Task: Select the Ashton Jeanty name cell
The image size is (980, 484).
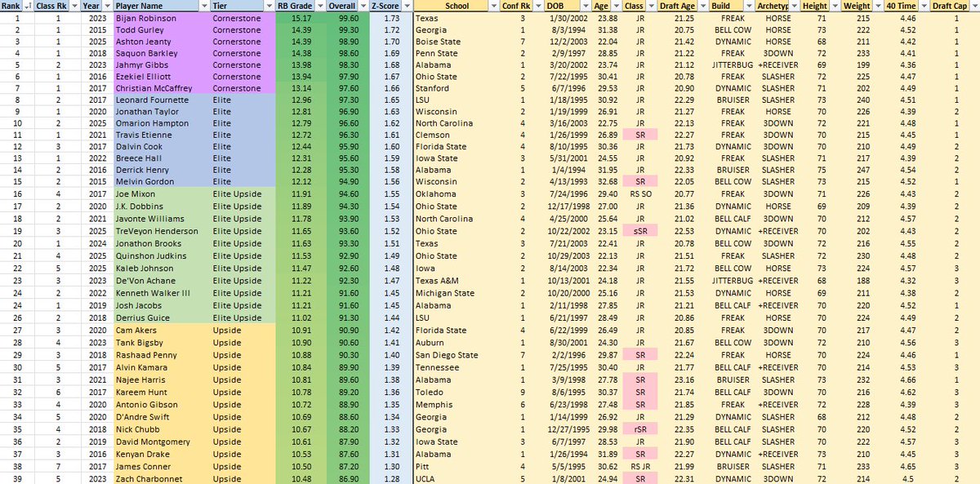Action: pyautogui.click(x=162, y=42)
